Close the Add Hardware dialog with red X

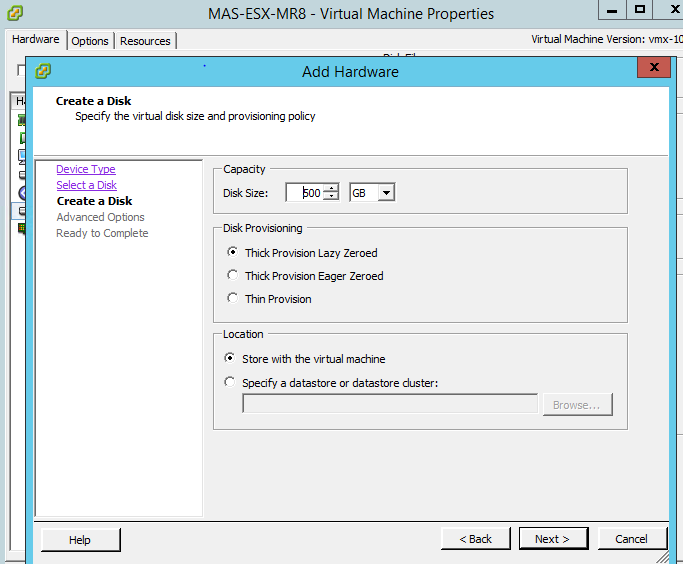click(653, 67)
